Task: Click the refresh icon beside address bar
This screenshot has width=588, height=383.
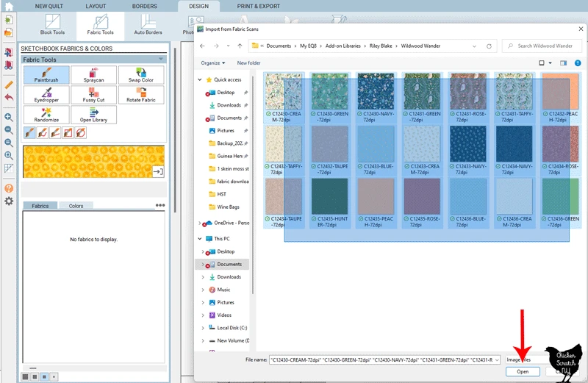Action: tap(489, 46)
